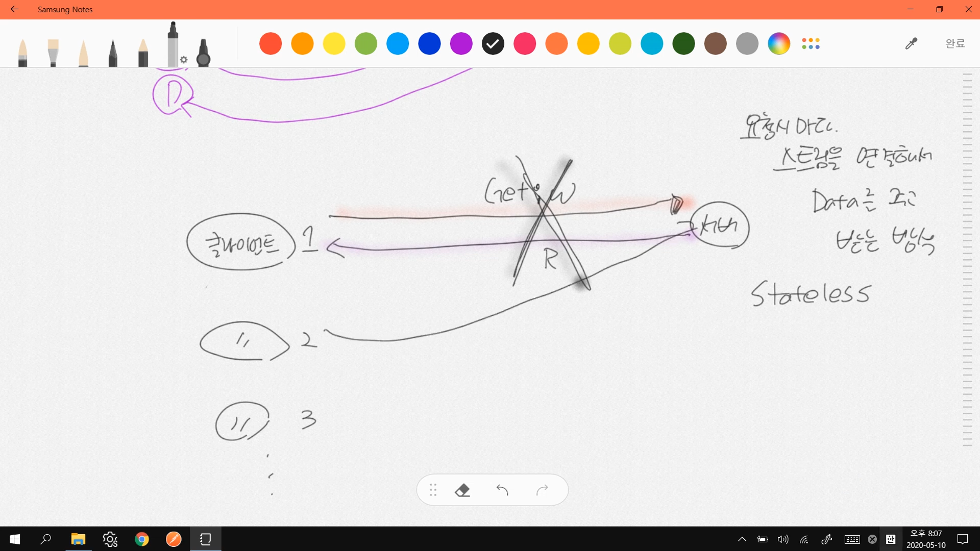Viewport: 980px width, 551px height.
Task: Open the orange compass app in taskbar
Action: [x=174, y=539]
